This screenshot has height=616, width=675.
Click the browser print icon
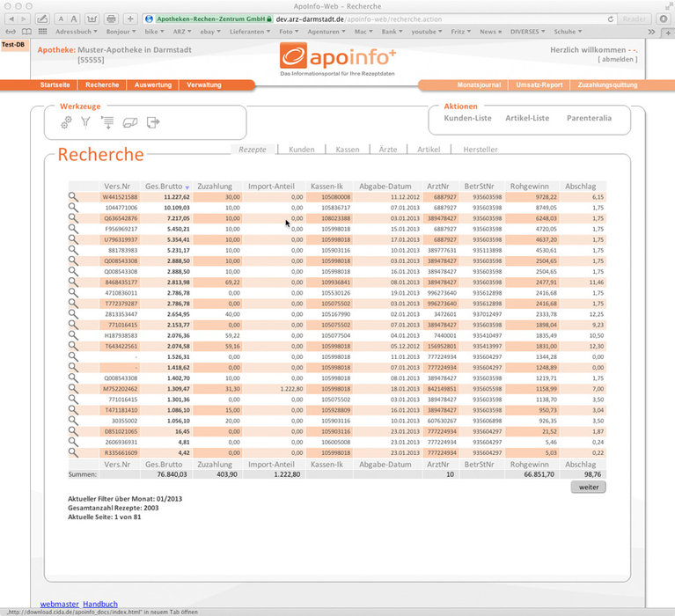coord(112,19)
